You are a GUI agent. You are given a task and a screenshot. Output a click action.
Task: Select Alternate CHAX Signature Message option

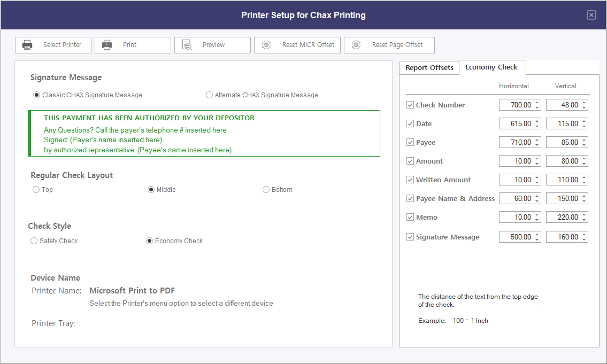[209, 95]
